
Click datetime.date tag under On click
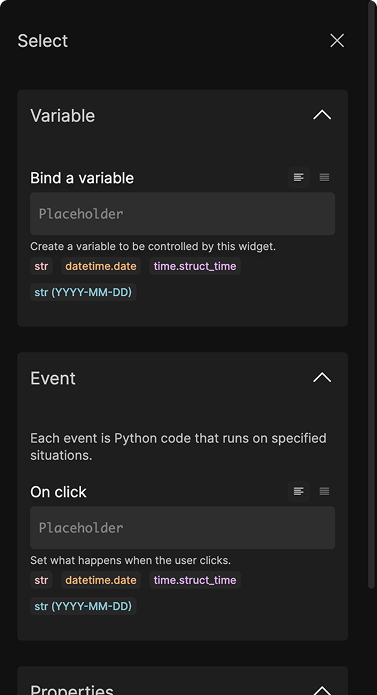click(101, 580)
